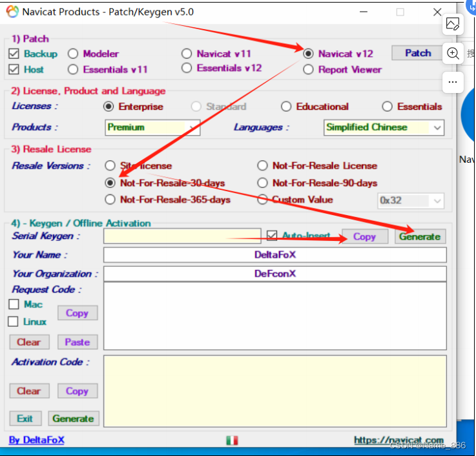Screen dimensions: 476x456
Task: Toggle the Backup checkbox
Action: point(14,54)
